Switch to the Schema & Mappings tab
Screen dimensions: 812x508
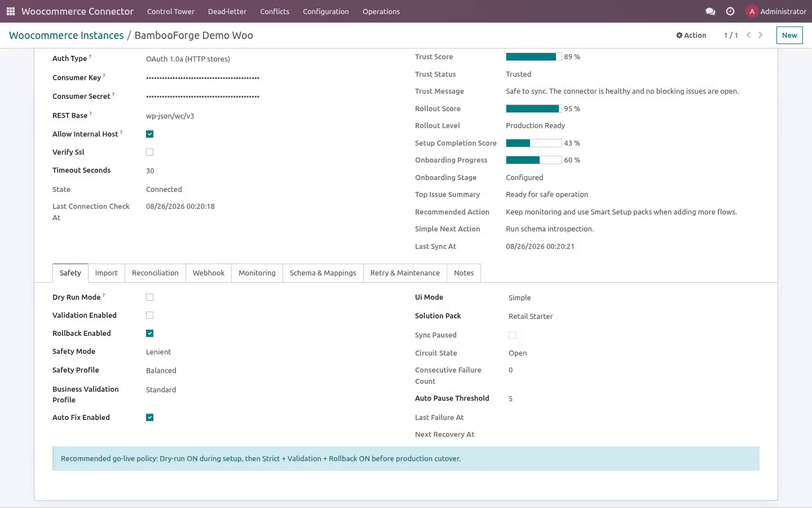pos(323,273)
